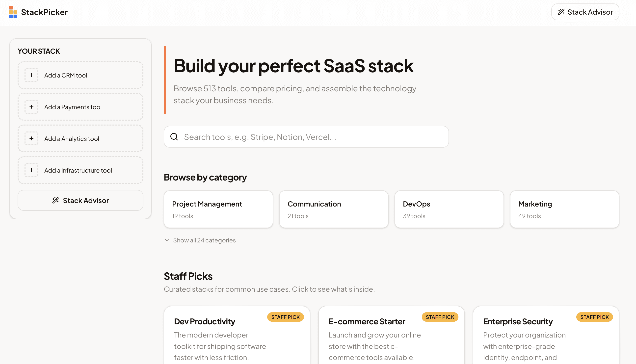Click the wand icon on the top Stack Advisor button

(x=561, y=12)
